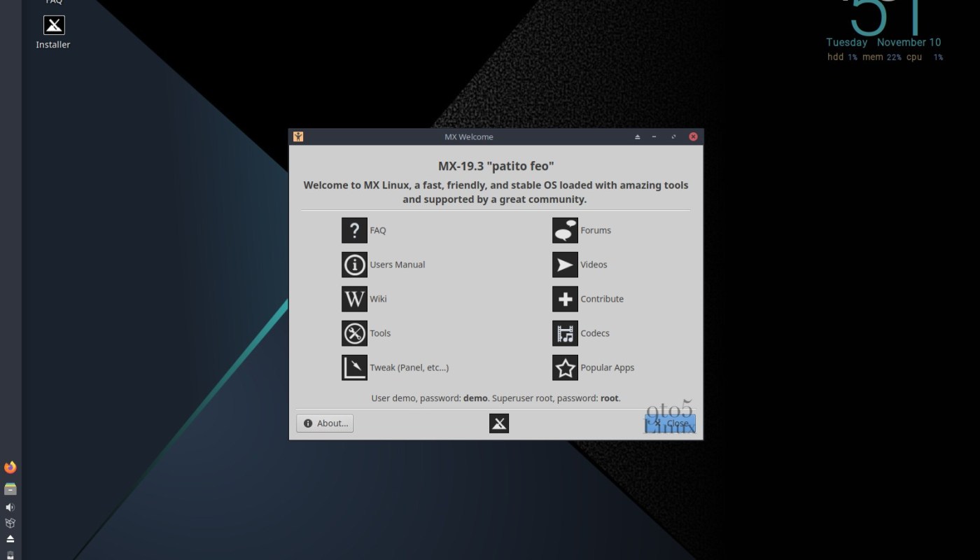Screen dimensions: 980x560
Task: Open the Users Manual info icon
Action: (x=354, y=265)
